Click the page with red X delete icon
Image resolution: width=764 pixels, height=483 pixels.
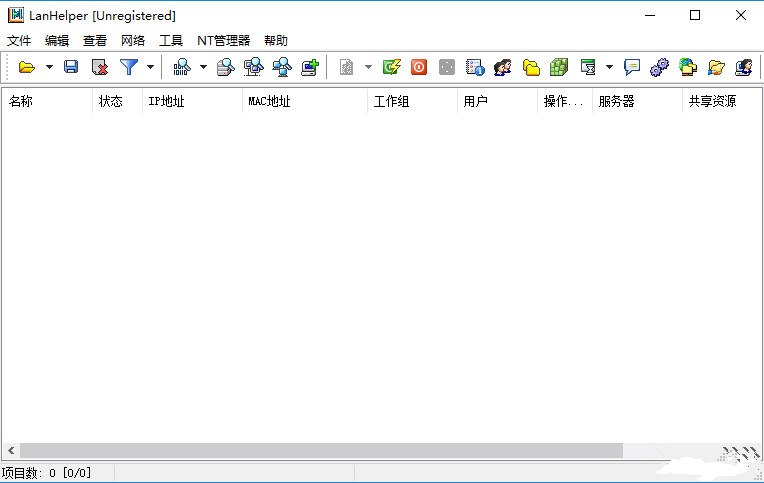point(100,67)
